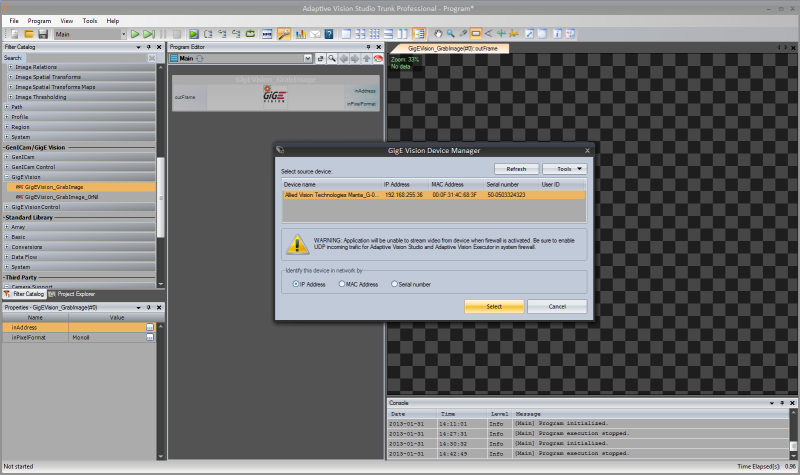Select the Allied Vision Technologies Manta device row
The width and height of the screenshot is (800, 475).
[x=432, y=195]
